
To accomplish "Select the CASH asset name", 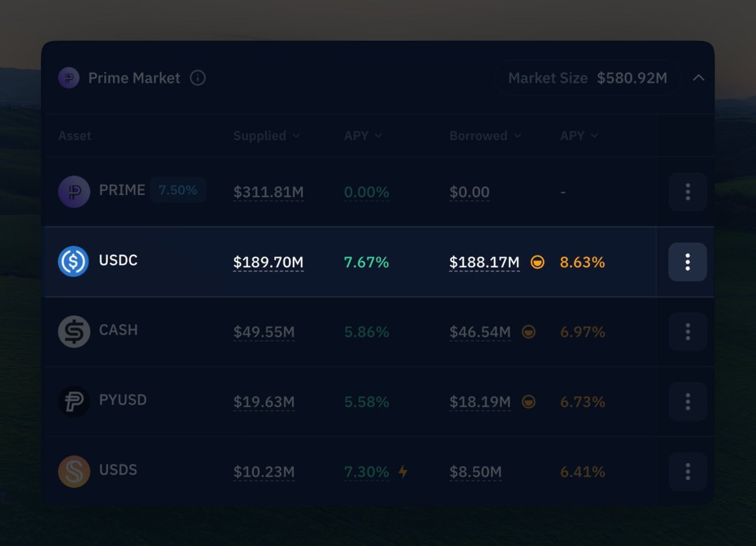I will (x=118, y=330).
